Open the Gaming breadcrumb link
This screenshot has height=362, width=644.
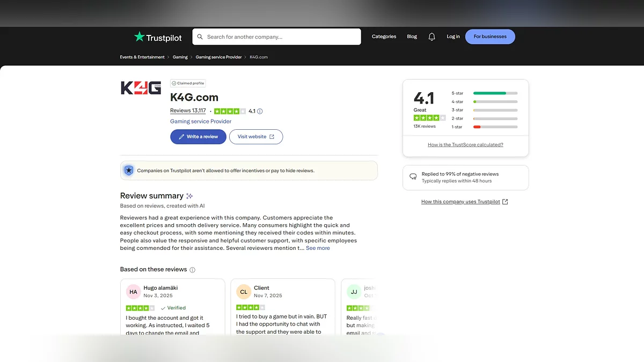(x=180, y=57)
